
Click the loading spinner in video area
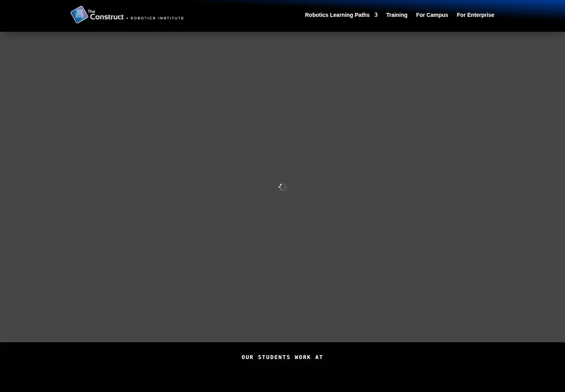coord(282,187)
